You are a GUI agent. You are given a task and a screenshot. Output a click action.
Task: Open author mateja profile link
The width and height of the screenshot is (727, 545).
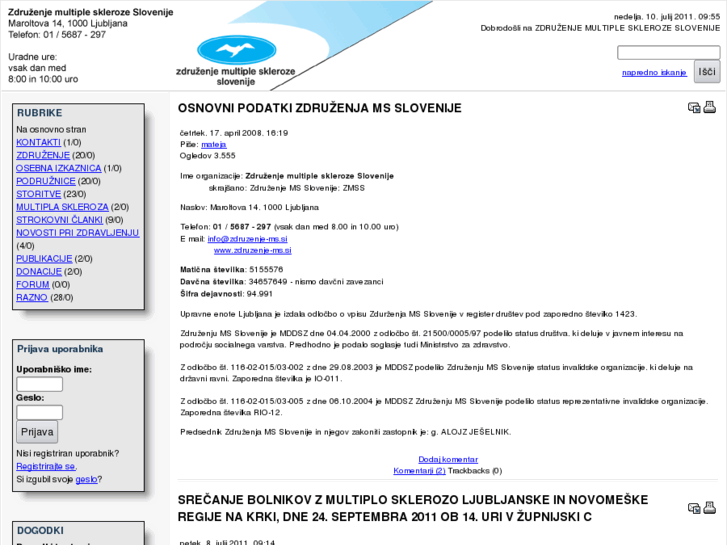(214, 145)
